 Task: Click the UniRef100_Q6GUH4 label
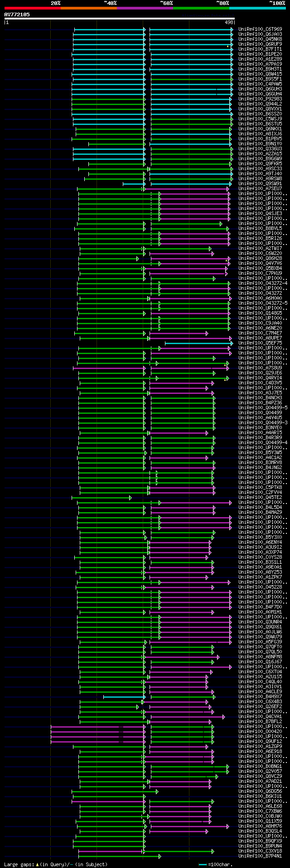coord(260,94)
